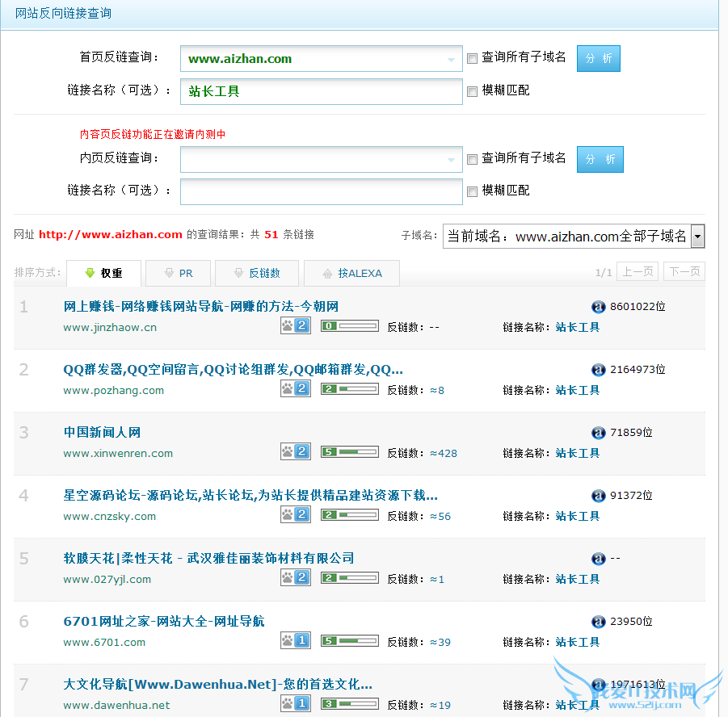Click PR rank bar for xinwenren.com
728x717 pixels.
click(x=350, y=452)
